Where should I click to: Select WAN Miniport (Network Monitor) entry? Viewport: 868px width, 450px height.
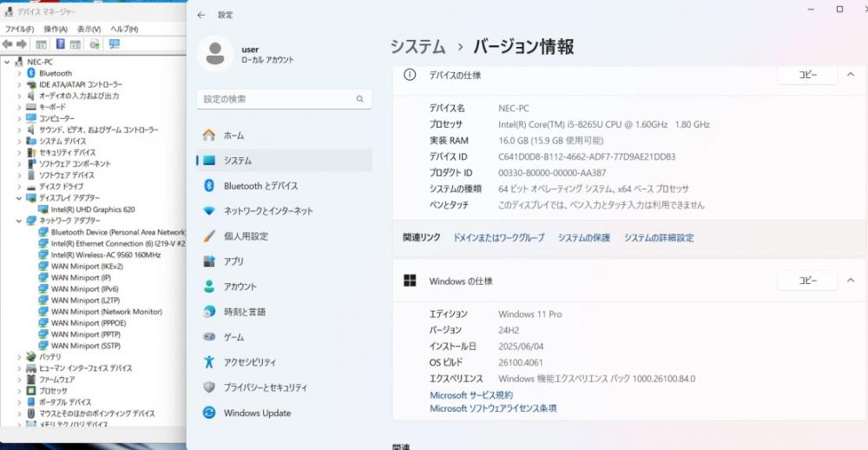106,312
